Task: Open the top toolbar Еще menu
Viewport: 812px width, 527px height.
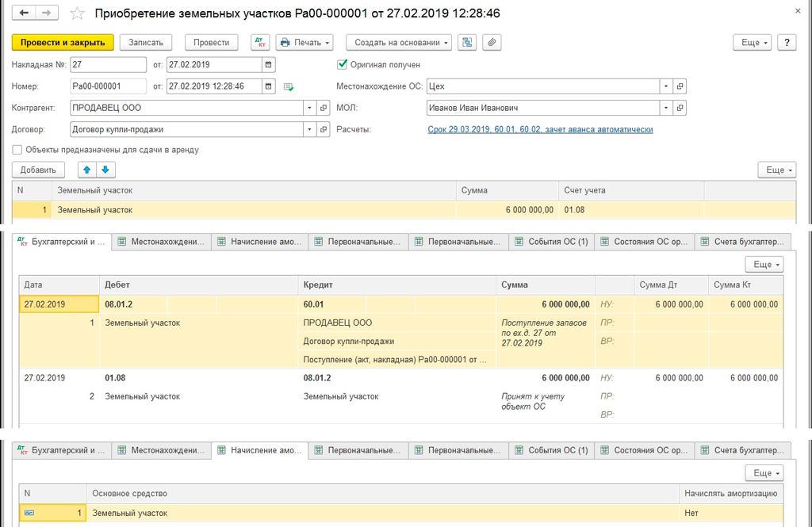Action: pyautogui.click(x=752, y=43)
